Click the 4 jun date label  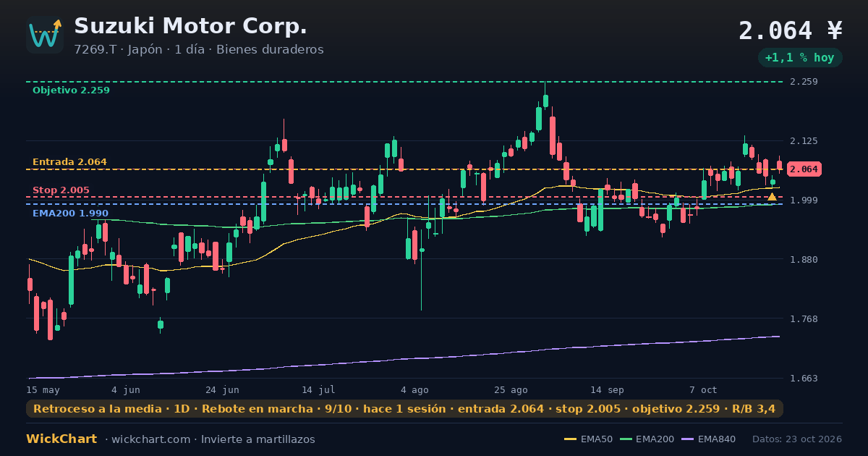click(126, 390)
